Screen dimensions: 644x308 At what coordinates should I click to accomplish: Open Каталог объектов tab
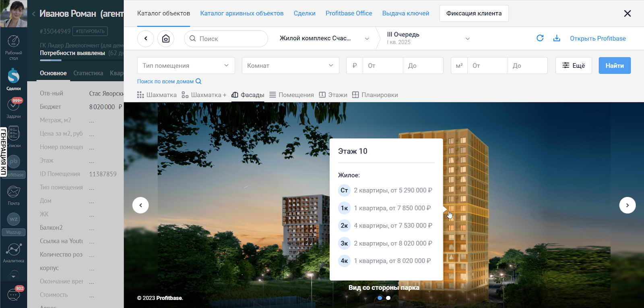[x=163, y=13]
